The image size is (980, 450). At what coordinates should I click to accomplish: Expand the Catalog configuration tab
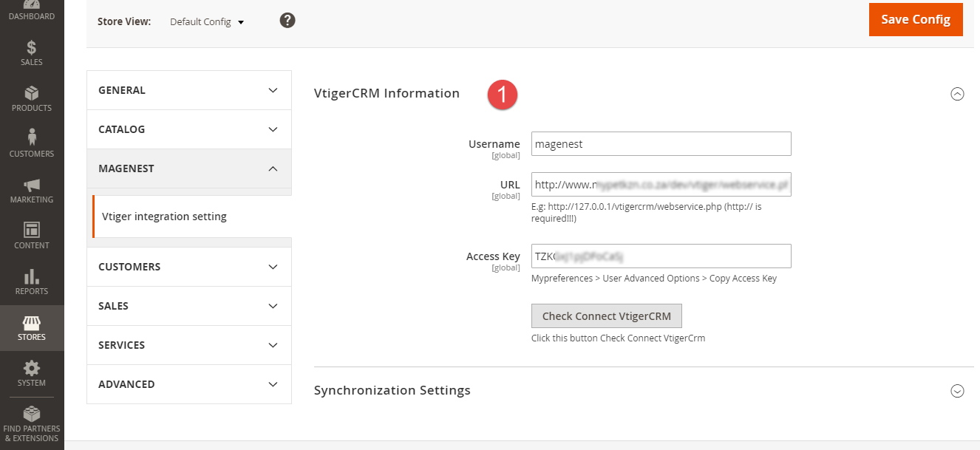(189, 129)
